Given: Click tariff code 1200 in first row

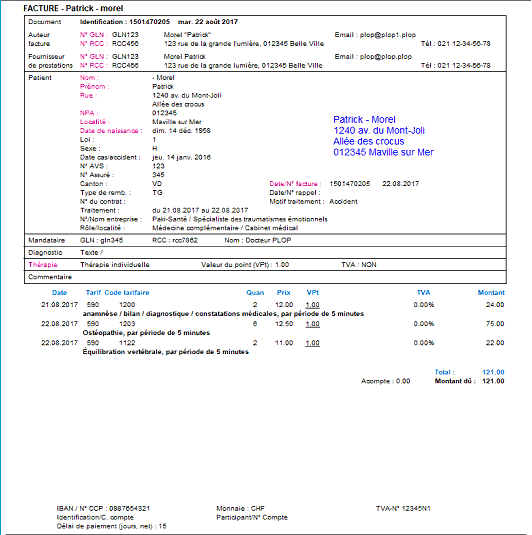Looking at the screenshot, I should coord(127,305).
